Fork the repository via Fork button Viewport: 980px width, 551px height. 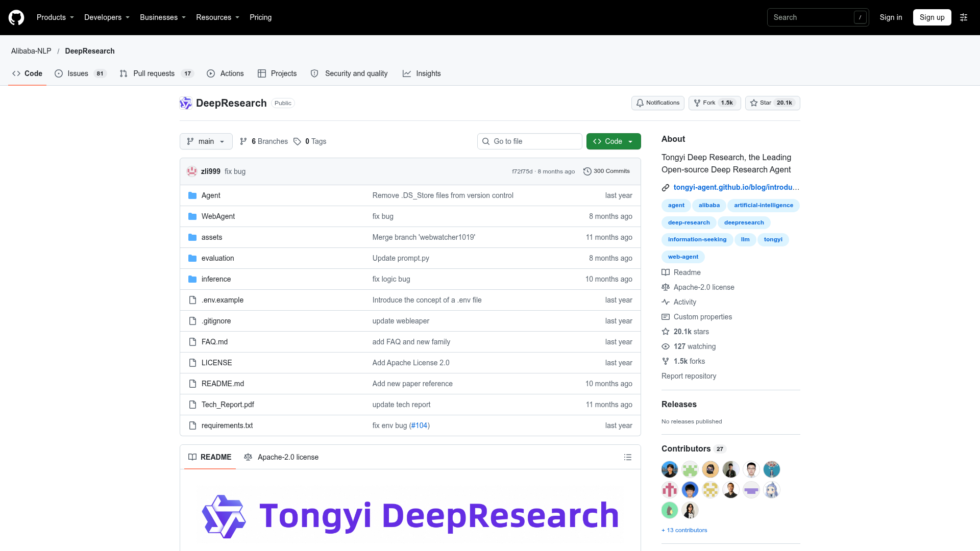(715, 103)
